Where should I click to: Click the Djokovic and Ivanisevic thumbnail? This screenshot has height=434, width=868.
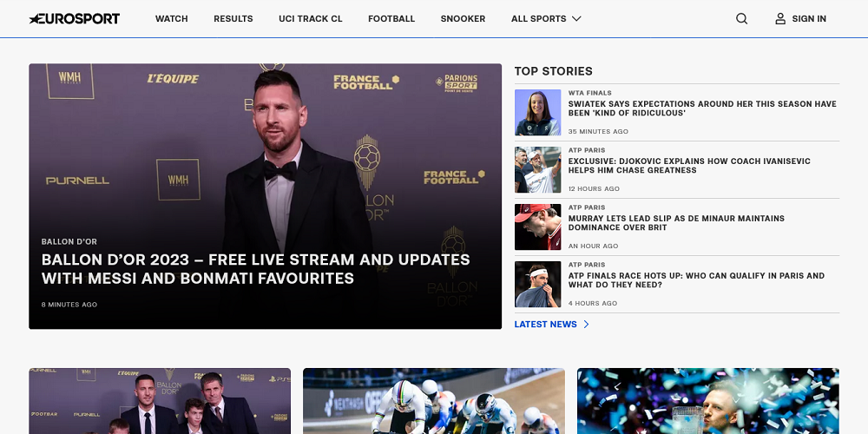[537, 169]
